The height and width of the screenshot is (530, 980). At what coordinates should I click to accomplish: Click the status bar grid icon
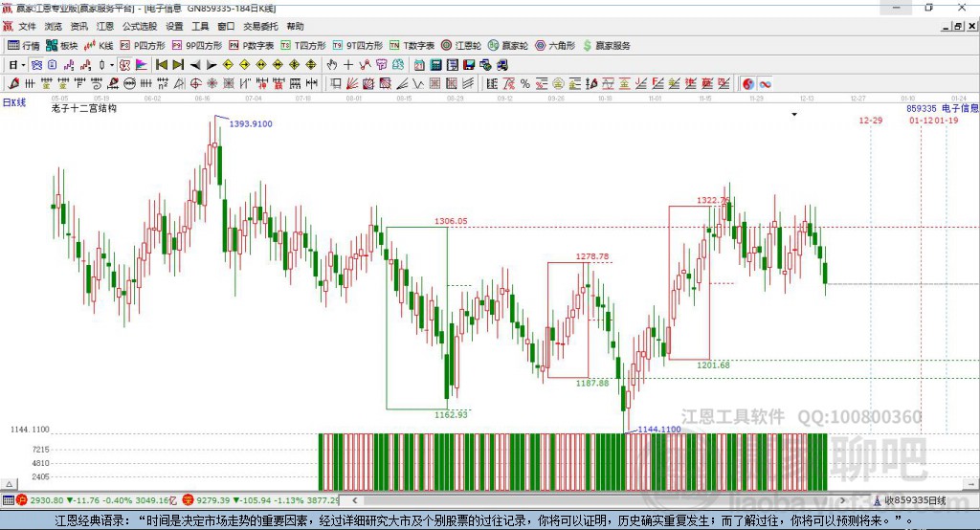(8, 500)
